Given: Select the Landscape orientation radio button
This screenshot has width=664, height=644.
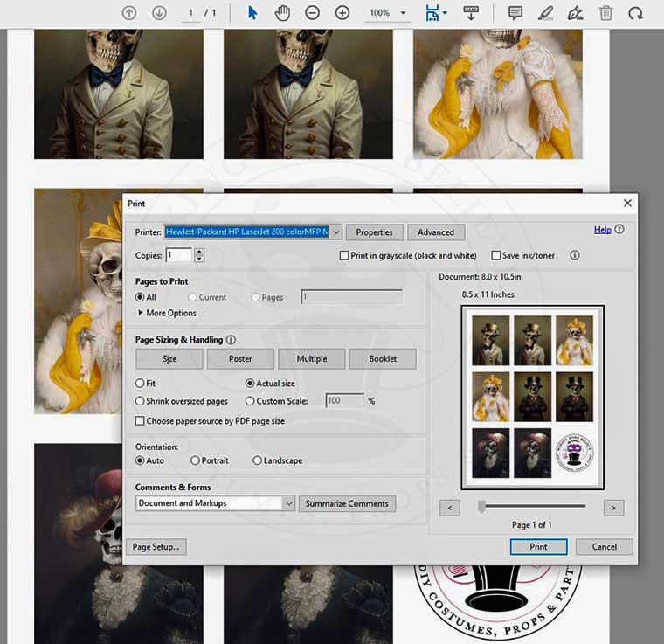Looking at the screenshot, I should pyautogui.click(x=258, y=460).
